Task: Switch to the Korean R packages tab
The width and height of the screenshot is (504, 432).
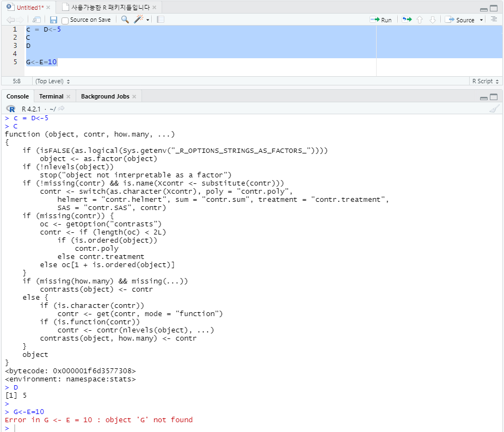Action: [110, 8]
